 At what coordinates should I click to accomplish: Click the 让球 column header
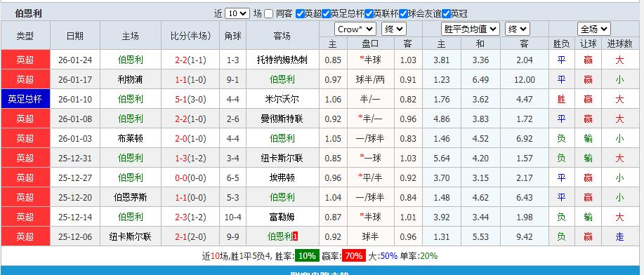click(588, 43)
